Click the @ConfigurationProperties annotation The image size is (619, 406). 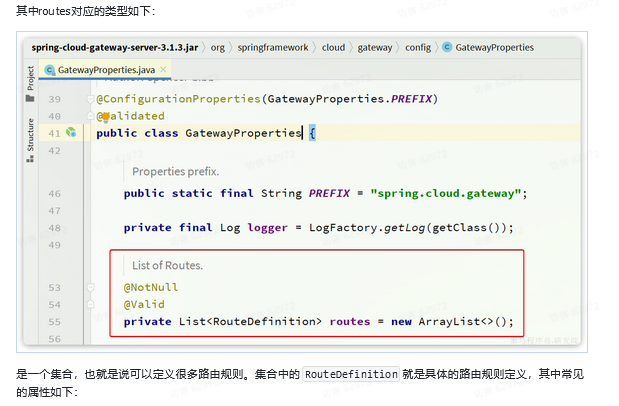pyautogui.click(x=178, y=99)
